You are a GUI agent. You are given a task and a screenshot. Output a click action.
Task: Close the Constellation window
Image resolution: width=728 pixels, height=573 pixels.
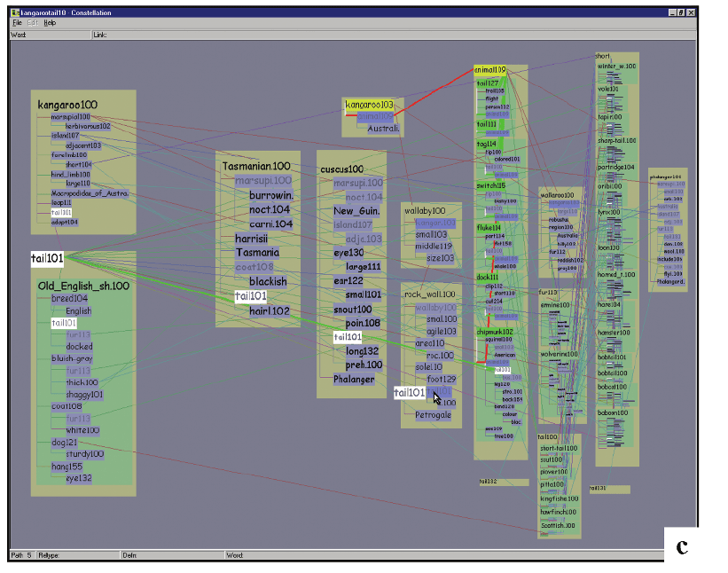[x=691, y=12]
